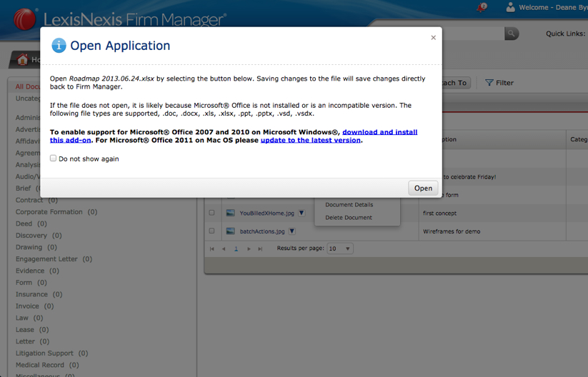Open Results per page dropdown
The height and width of the screenshot is (377, 588).
[340, 248]
